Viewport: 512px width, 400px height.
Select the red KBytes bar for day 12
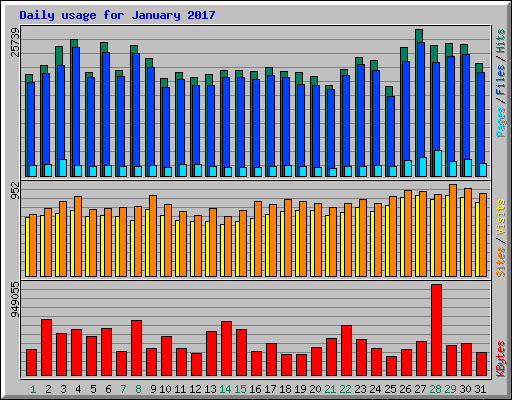[x=196, y=364]
